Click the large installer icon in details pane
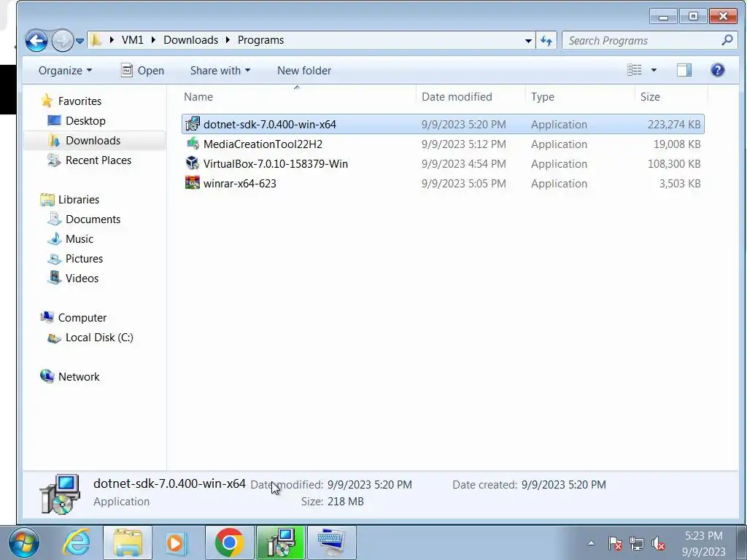The image size is (747, 560). point(60,494)
